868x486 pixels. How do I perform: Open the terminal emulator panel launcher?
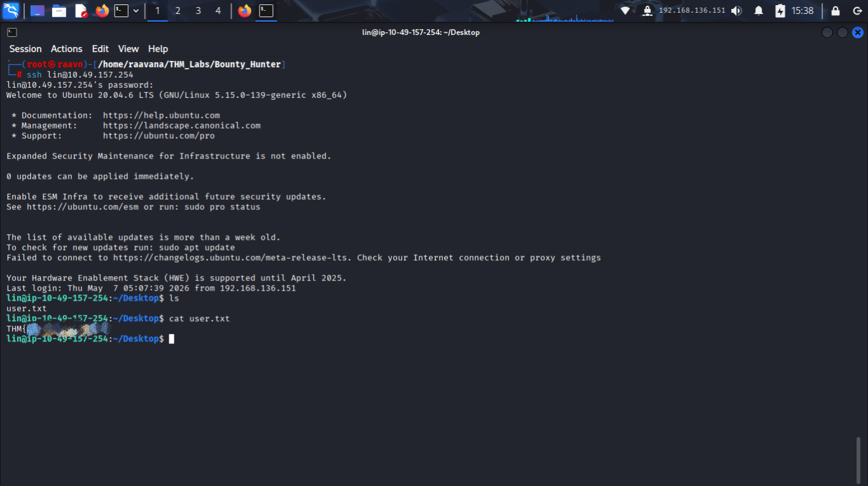click(121, 11)
